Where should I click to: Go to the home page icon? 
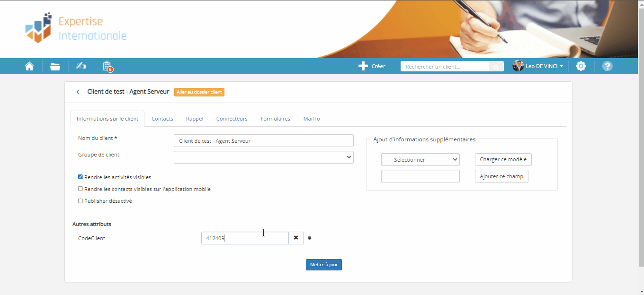[x=29, y=66]
